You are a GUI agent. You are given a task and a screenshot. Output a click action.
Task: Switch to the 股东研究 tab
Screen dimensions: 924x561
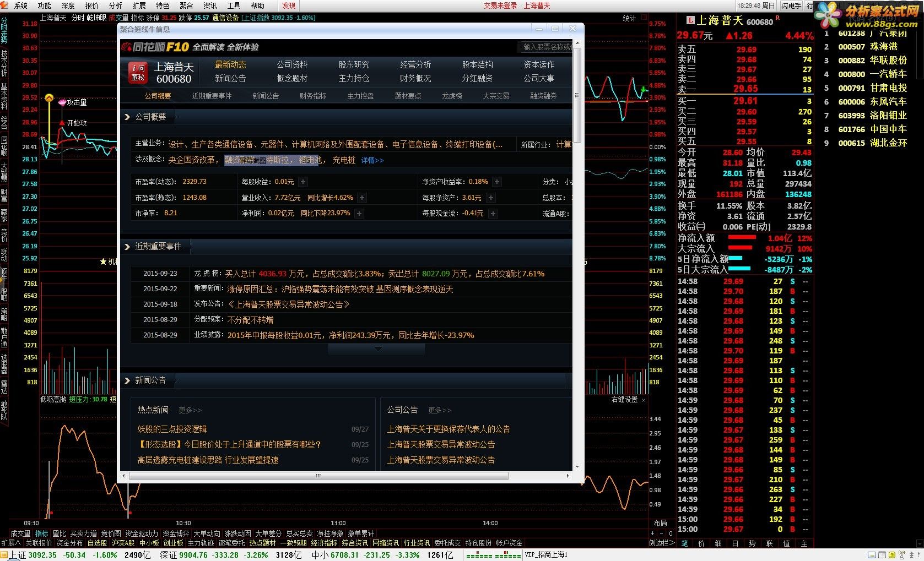pyautogui.click(x=354, y=64)
